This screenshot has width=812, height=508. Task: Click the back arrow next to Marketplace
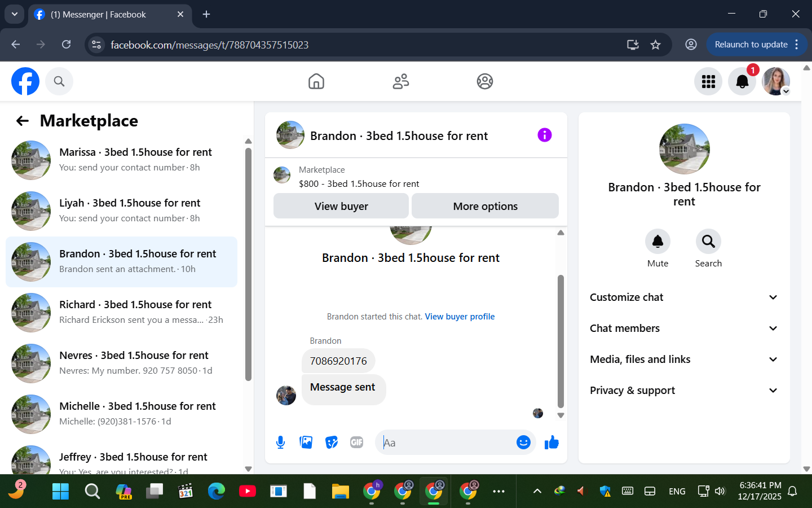pyautogui.click(x=22, y=121)
